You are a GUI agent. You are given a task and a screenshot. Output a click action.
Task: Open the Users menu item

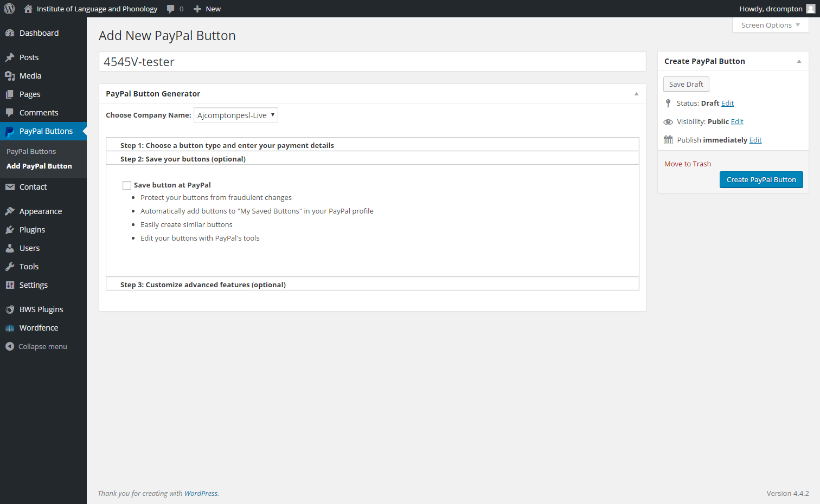coord(43,248)
